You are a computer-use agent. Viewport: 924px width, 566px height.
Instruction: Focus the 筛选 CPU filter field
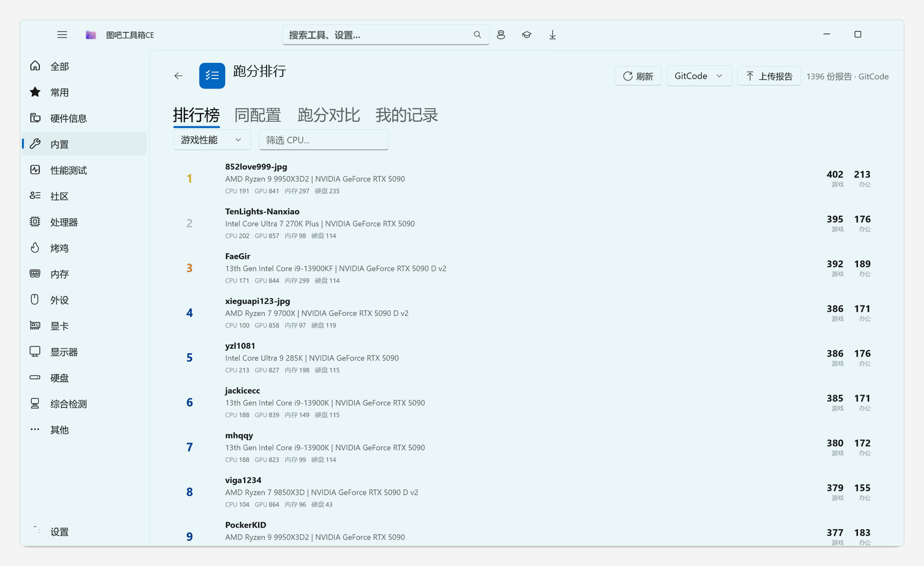324,140
